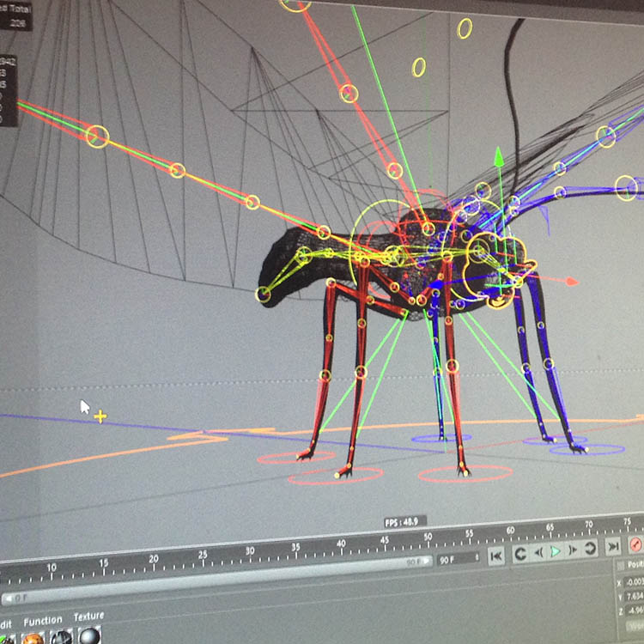
Task: Click the 90 F end frame stepper arrows
Action: (477, 558)
